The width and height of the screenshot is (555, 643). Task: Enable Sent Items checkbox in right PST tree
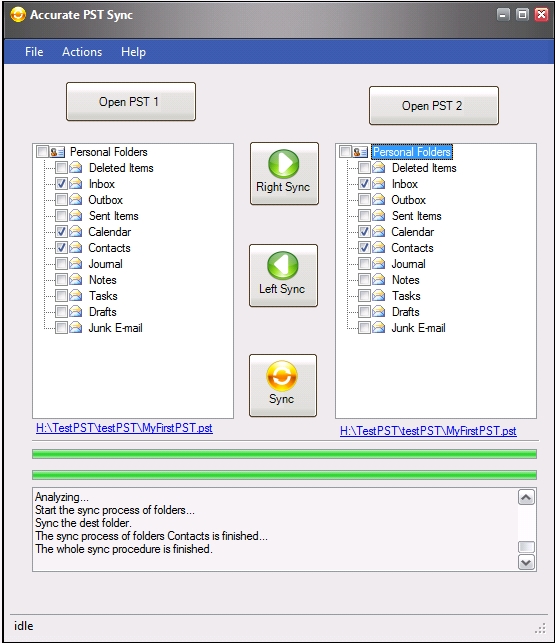[x=364, y=216]
